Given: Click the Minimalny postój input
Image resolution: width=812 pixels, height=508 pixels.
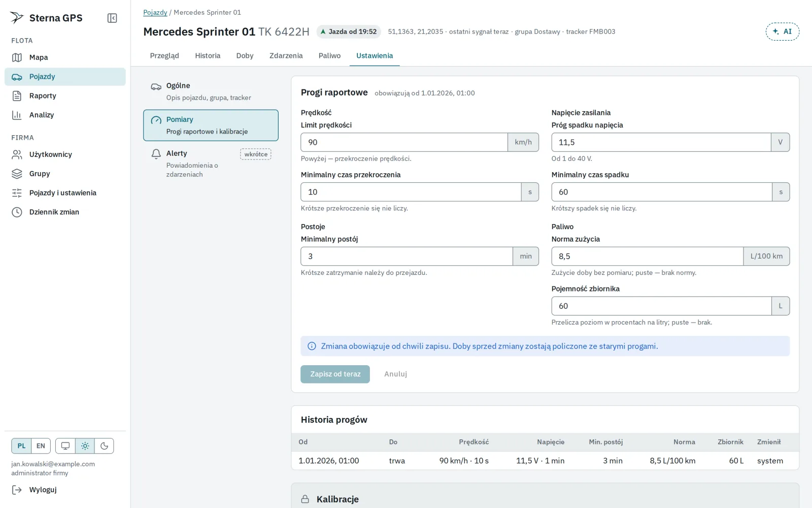Looking at the screenshot, I should click(x=407, y=256).
